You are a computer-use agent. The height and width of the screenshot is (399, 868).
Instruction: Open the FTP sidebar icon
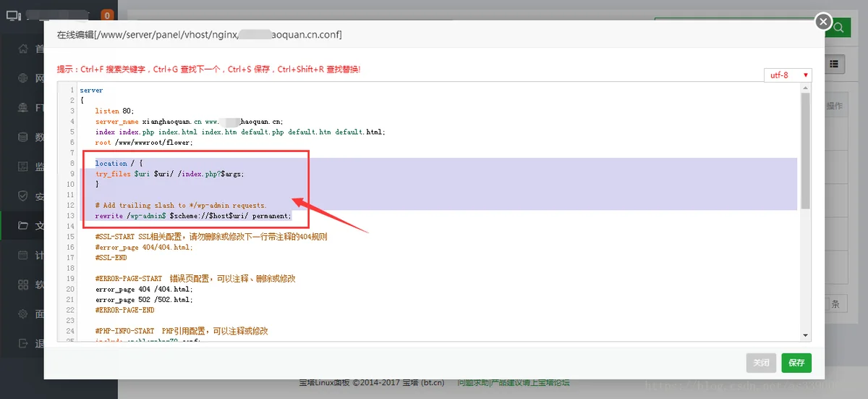click(x=23, y=107)
